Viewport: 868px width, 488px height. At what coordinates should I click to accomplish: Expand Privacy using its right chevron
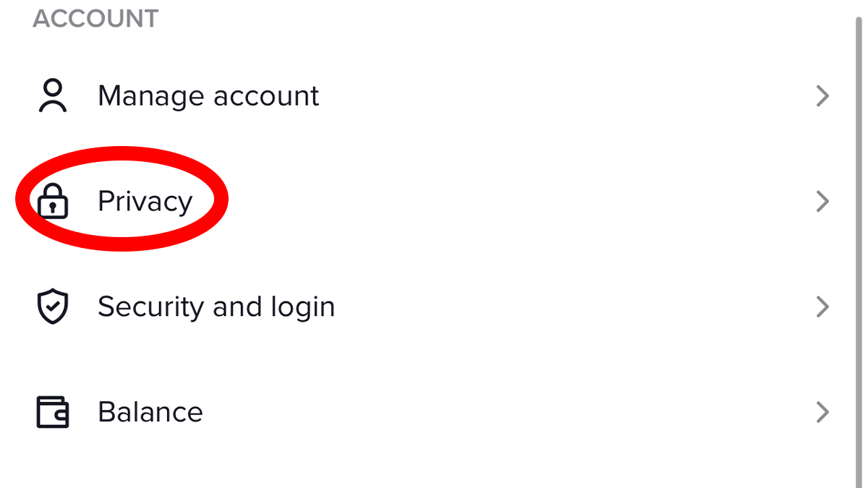tap(822, 201)
